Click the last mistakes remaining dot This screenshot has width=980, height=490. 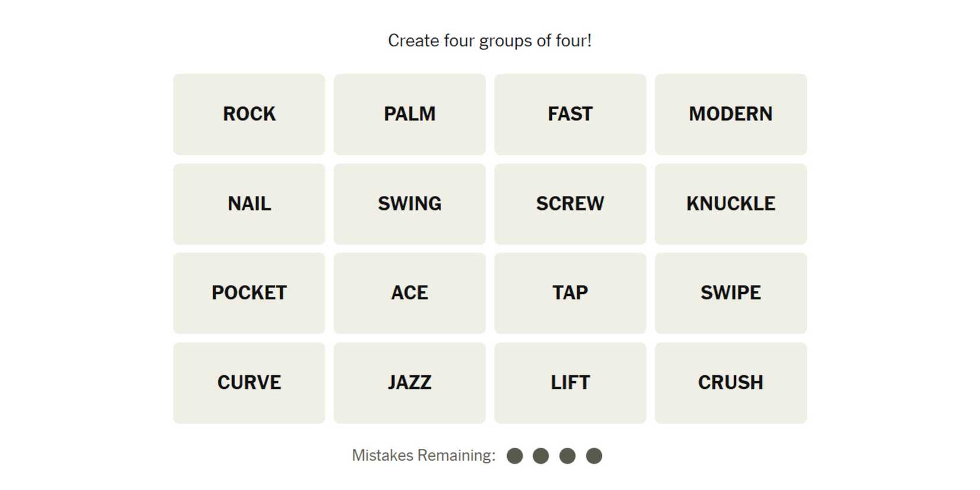click(594, 456)
